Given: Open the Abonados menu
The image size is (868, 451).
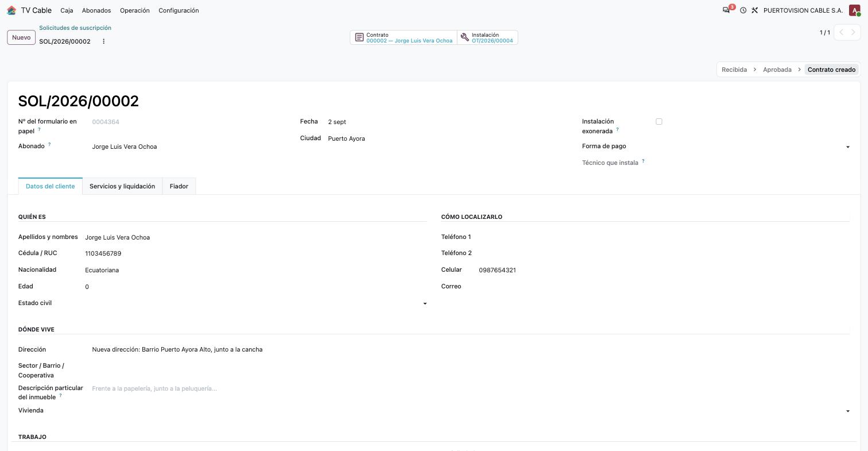Looking at the screenshot, I should click(x=96, y=10).
